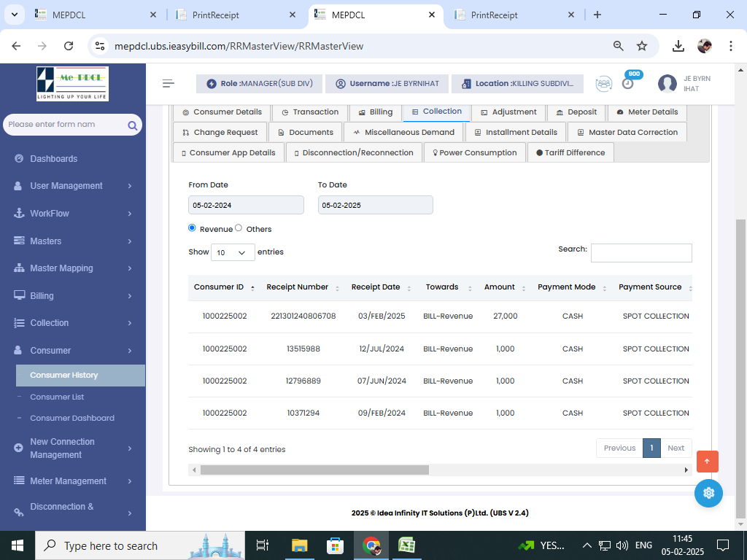Expand Master Mapping sidebar menu
This screenshot has width=747, height=560.
click(x=72, y=268)
